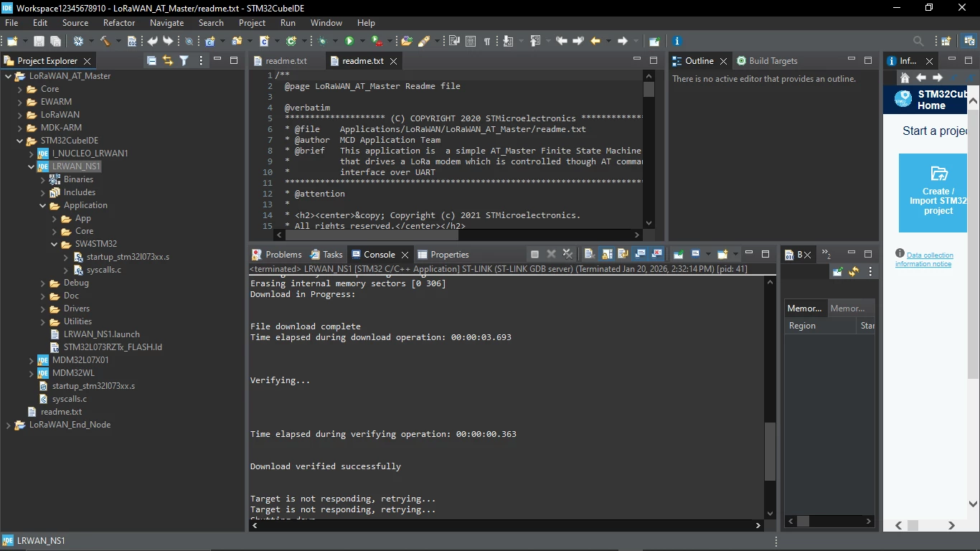
Task: Collapse the LRWAN_NS1 project node
Action: click(32, 166)
